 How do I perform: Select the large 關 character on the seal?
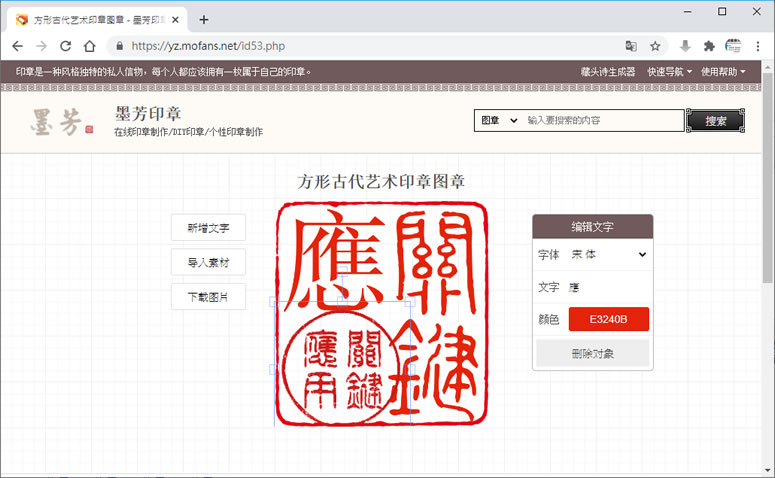(436, 263)
